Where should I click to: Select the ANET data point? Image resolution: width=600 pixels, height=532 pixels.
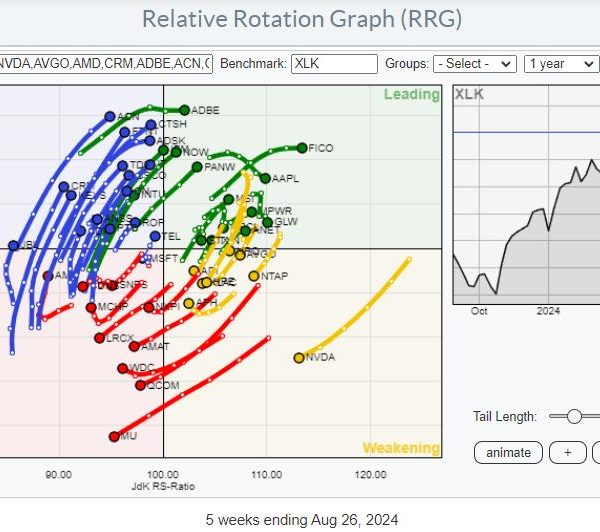pos(246,231)
